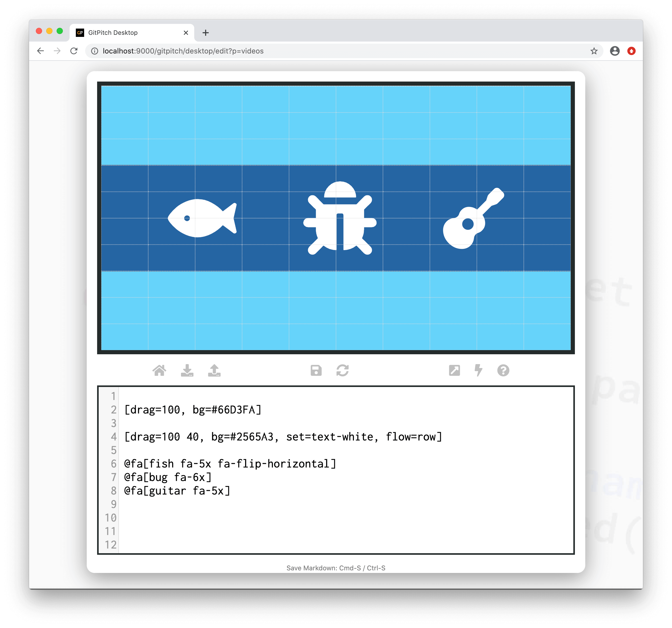Image resolution: width=672 pixels, height=628 pixels.
Task: Click the localhost address bar URL
Action: [x=183, y=51]
